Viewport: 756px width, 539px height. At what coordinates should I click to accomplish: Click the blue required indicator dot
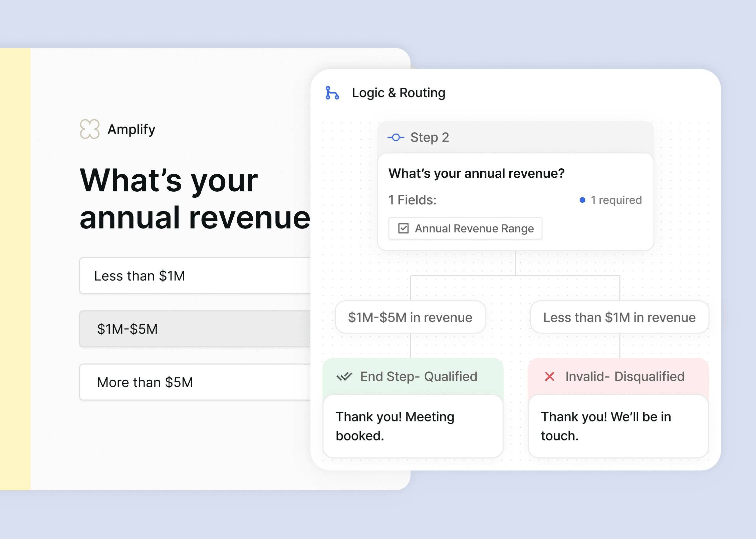coord(582,200)
